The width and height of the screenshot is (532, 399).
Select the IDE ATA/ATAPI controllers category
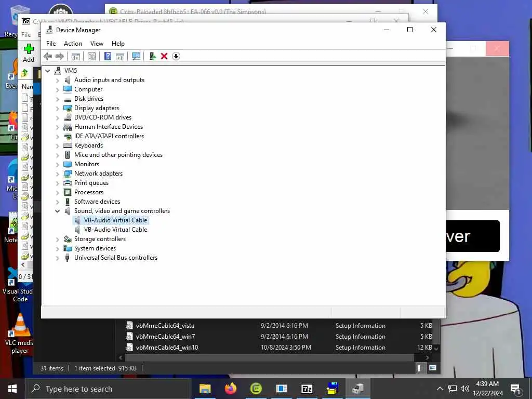click(x=109, y=136)
